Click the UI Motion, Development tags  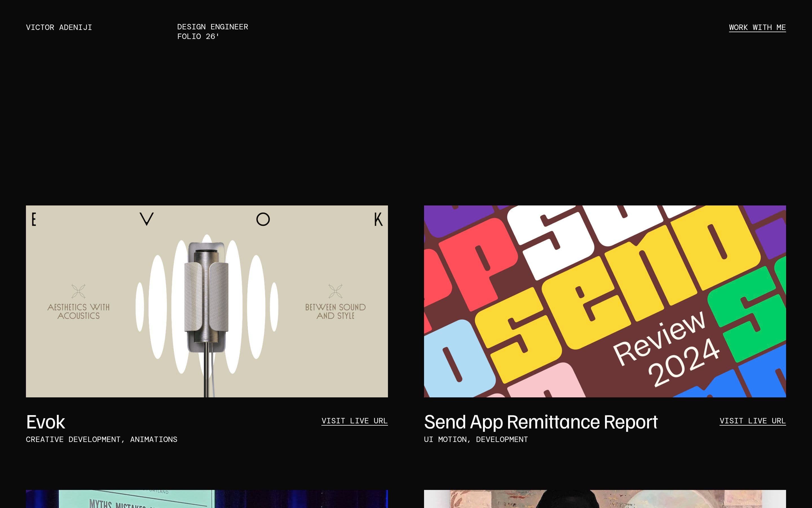(475, 439)
